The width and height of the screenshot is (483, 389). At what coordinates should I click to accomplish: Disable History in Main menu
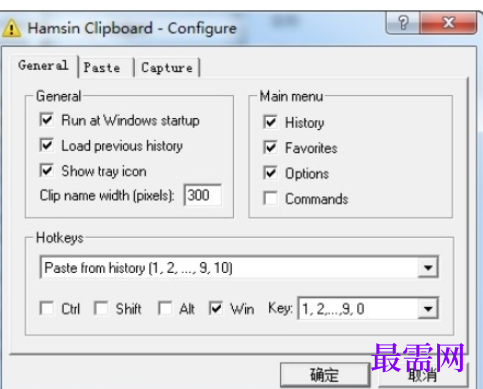(x=270, y=122)
